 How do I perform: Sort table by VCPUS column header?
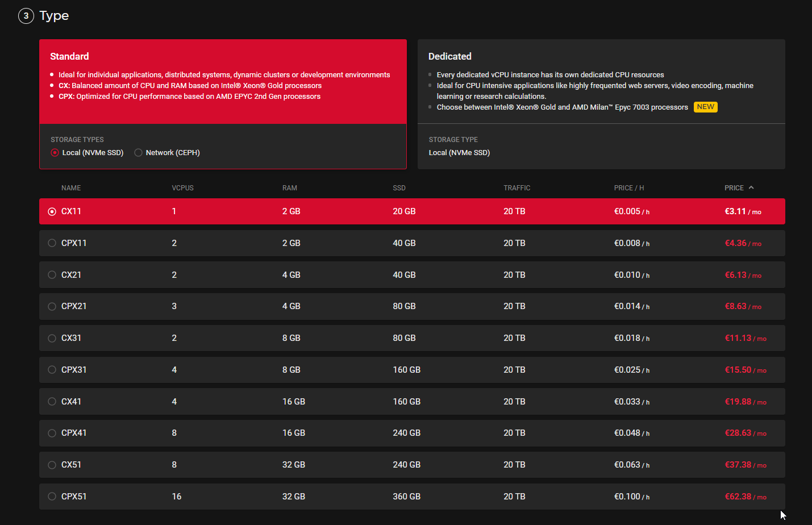[x=183, y=188]
